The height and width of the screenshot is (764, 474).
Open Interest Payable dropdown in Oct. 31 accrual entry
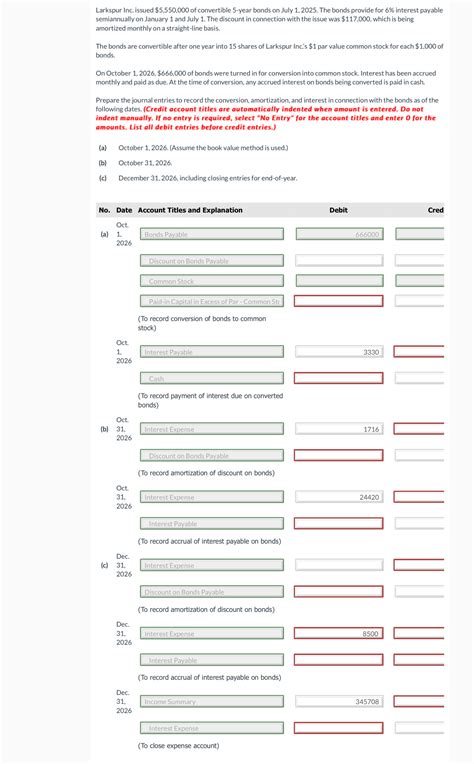click(x=212, y=524)
